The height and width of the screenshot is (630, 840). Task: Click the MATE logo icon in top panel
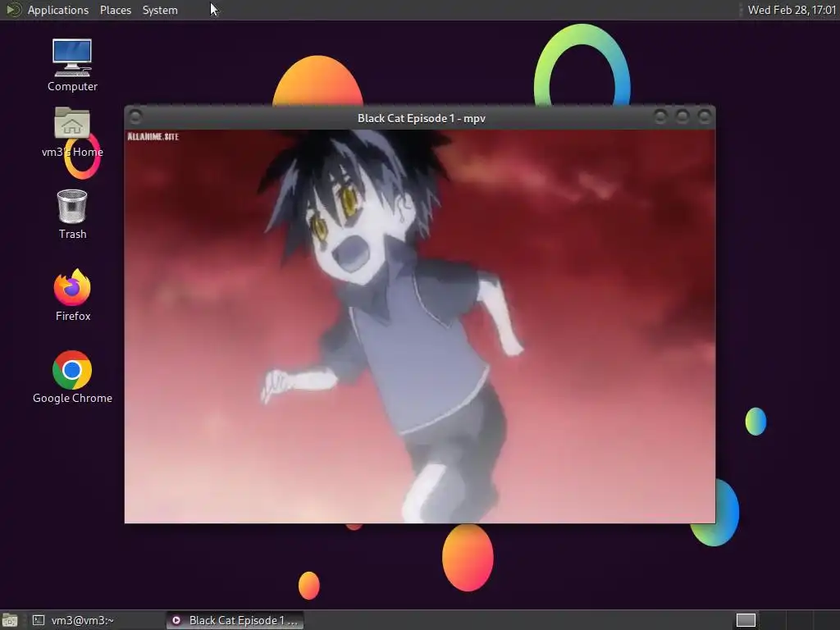[13, 10]
